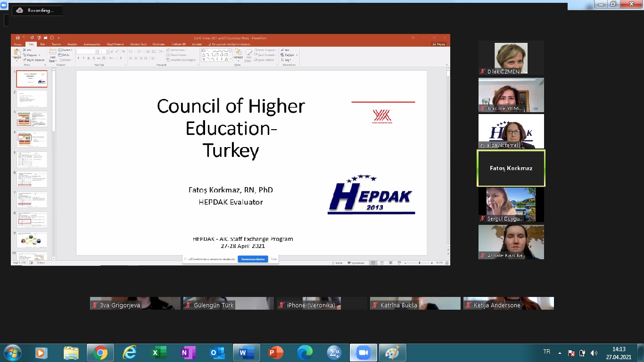Open the font name dropdown
This screenshot has width=644, height=362.
[97, 51]
